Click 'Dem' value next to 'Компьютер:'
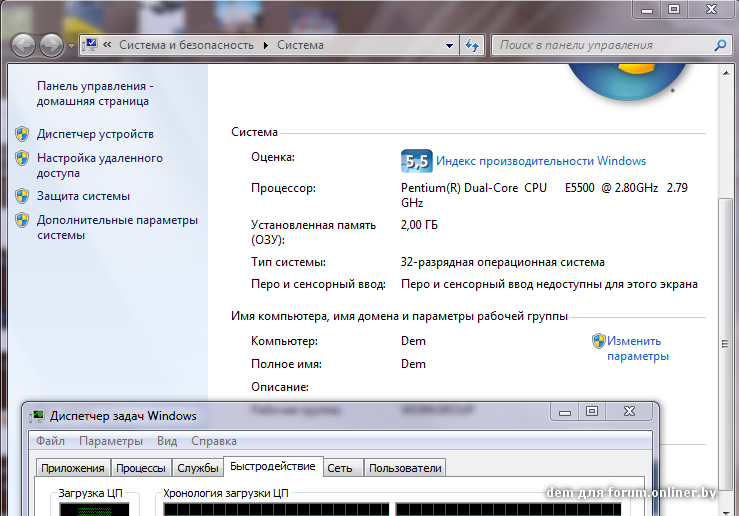739x516 pixels. 413,341
